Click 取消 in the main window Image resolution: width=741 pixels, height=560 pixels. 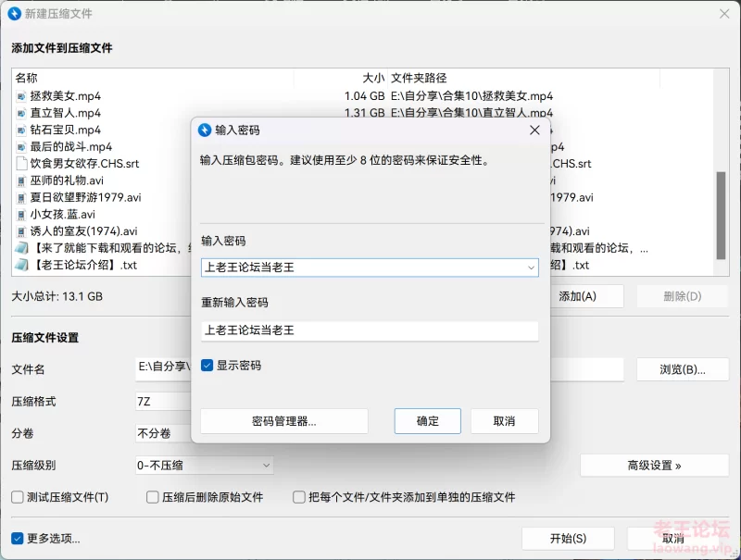pyautogui.click(x=673, y=539)
